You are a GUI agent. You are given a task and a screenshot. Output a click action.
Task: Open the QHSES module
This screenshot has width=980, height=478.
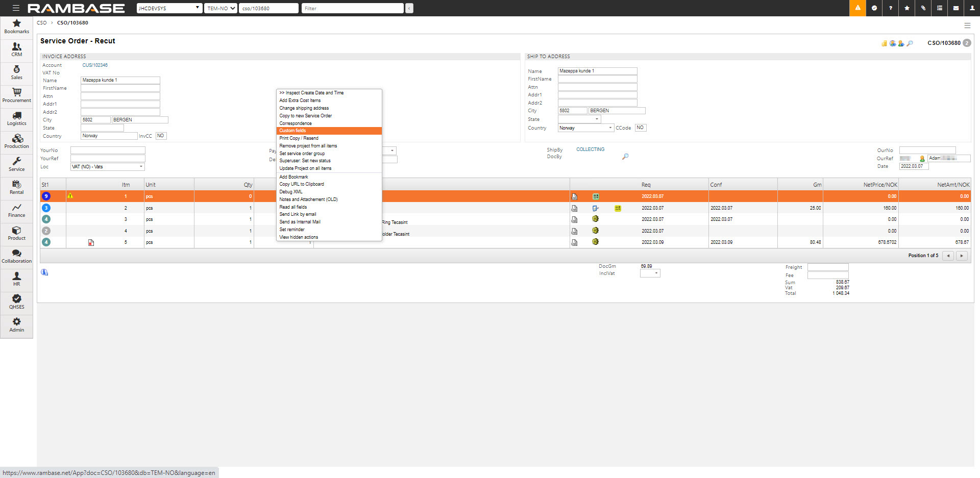(16, 302)
